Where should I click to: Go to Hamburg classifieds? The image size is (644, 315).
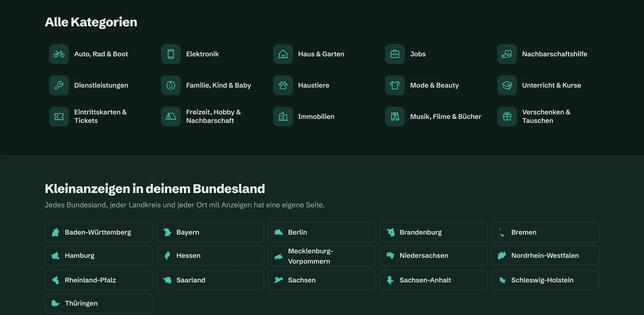pyautogui.click(x=99, y=256)
